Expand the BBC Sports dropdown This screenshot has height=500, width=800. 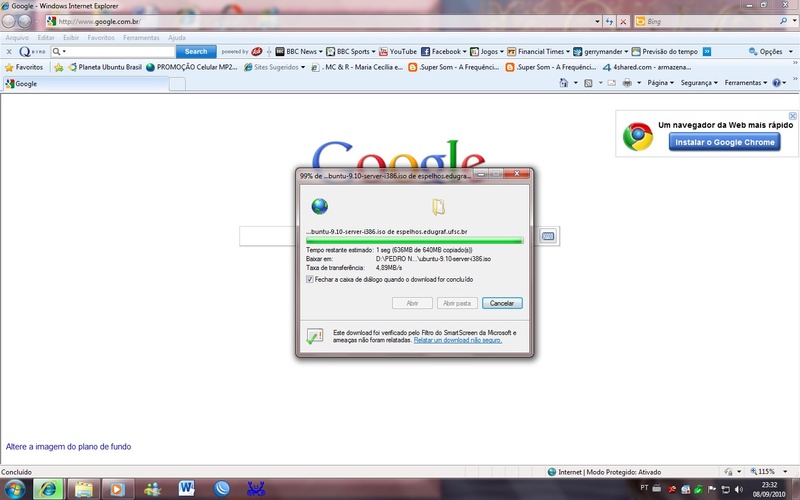pyautogui.click(x=373, y=52)
